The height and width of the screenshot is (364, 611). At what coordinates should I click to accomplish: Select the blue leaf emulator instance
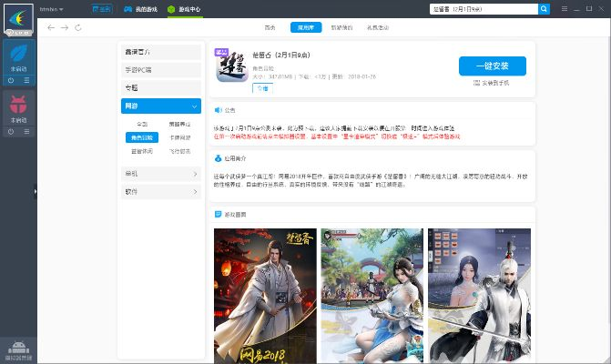19,56
